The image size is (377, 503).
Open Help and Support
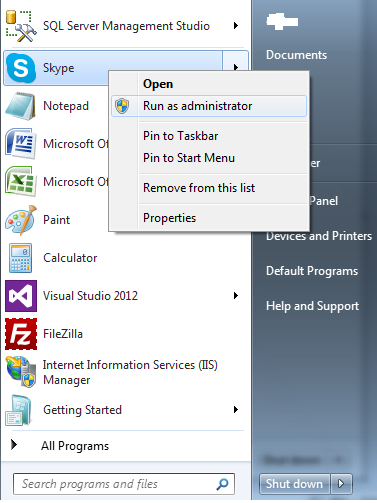click(x=312, y=306)
